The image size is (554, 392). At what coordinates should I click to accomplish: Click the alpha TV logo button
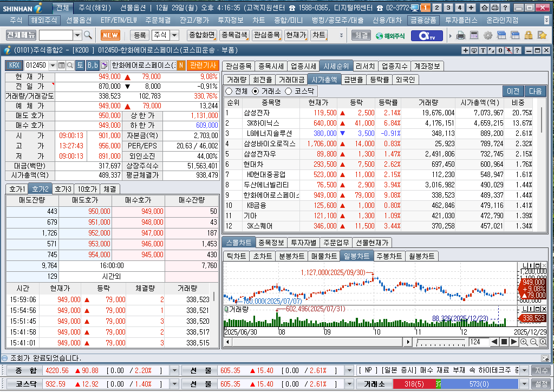pos(426,35)
